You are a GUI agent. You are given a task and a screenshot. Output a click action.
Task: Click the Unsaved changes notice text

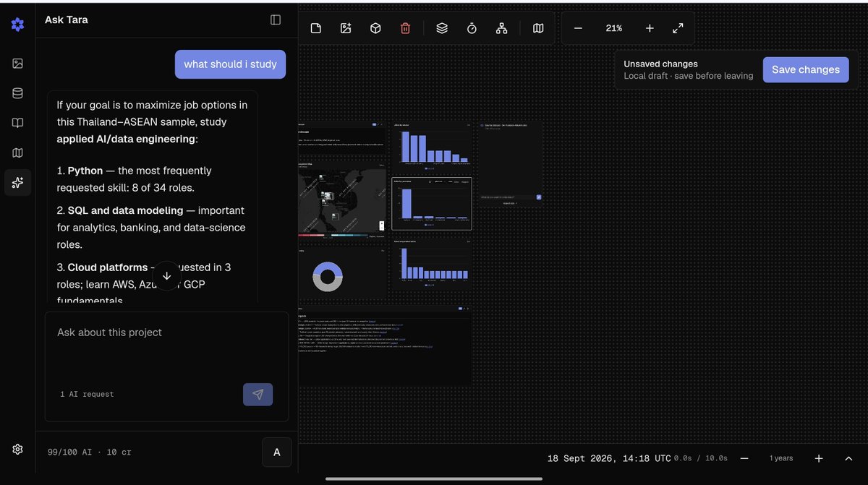(660, 64)
